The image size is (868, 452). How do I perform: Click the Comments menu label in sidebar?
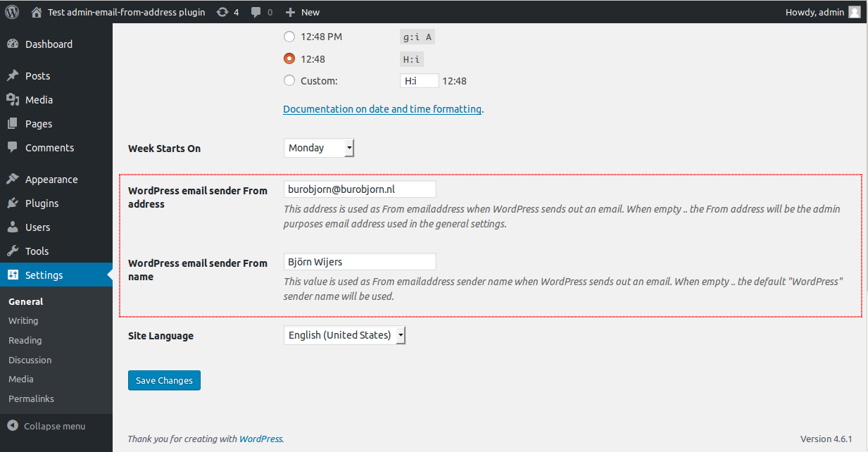49,147
